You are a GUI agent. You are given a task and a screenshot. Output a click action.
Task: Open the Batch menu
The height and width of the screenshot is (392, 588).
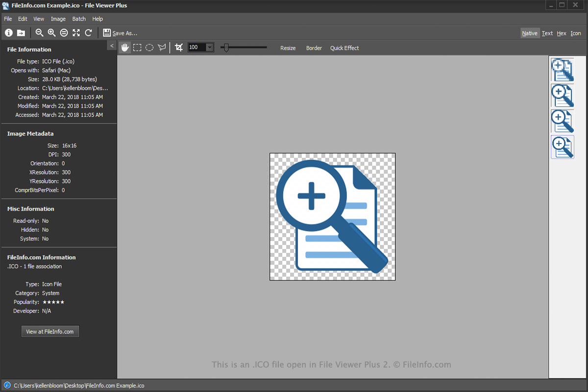[79, 19]
